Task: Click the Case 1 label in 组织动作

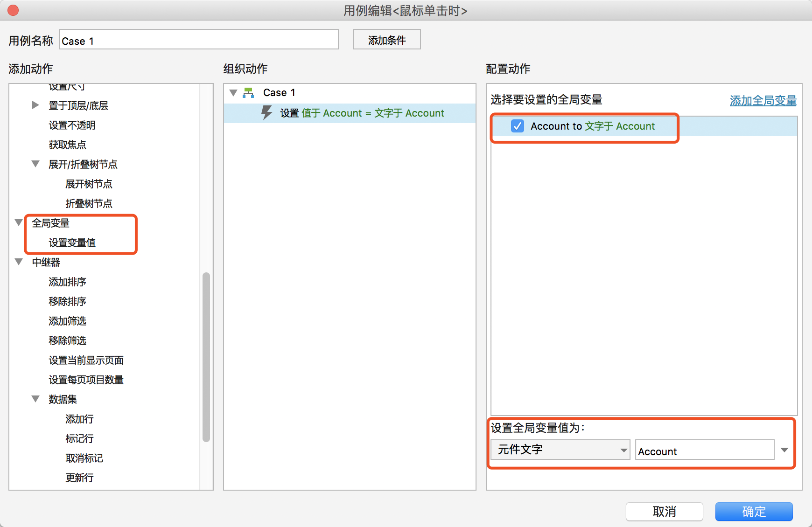Action: 279,92
